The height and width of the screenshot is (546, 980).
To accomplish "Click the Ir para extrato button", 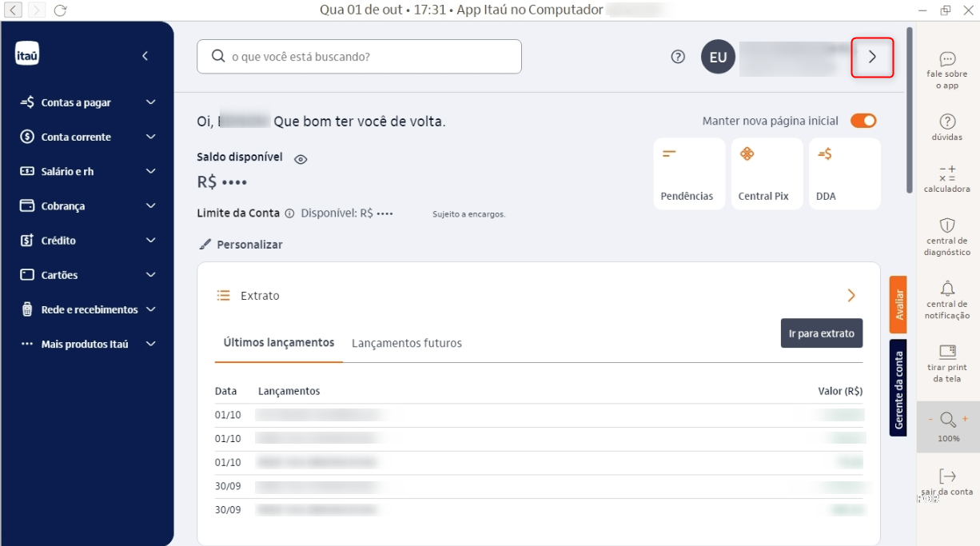I will click(822, 333).
